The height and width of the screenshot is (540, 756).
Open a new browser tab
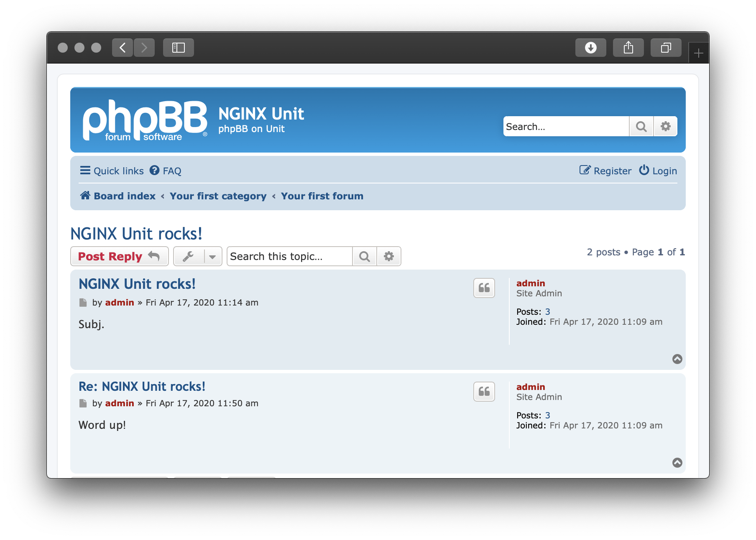(x=699, y=53)
